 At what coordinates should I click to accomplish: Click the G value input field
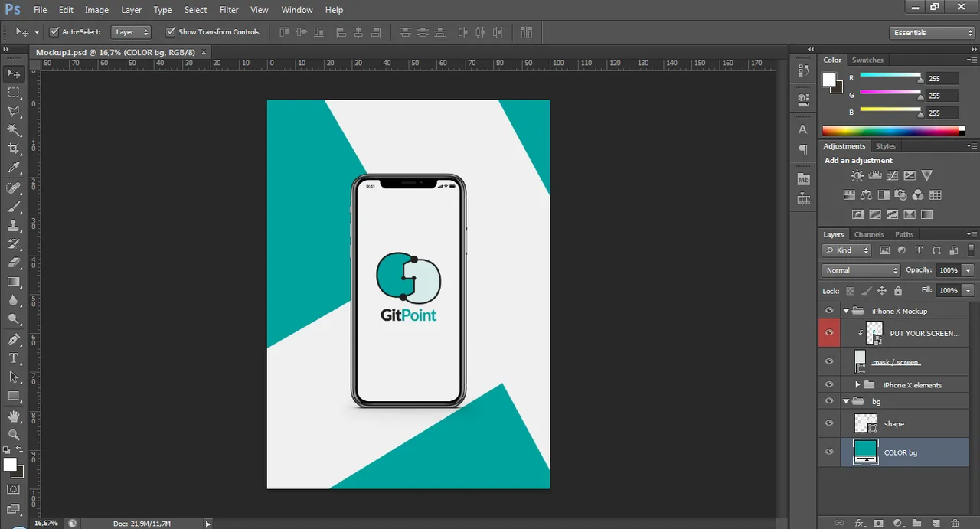pyautogui.click(x=941, y=96)
